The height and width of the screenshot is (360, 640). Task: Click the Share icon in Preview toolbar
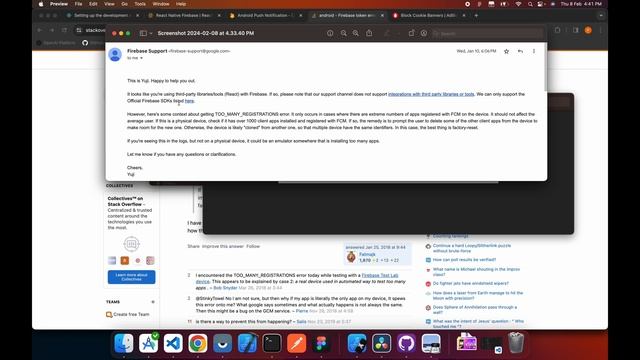369,33
